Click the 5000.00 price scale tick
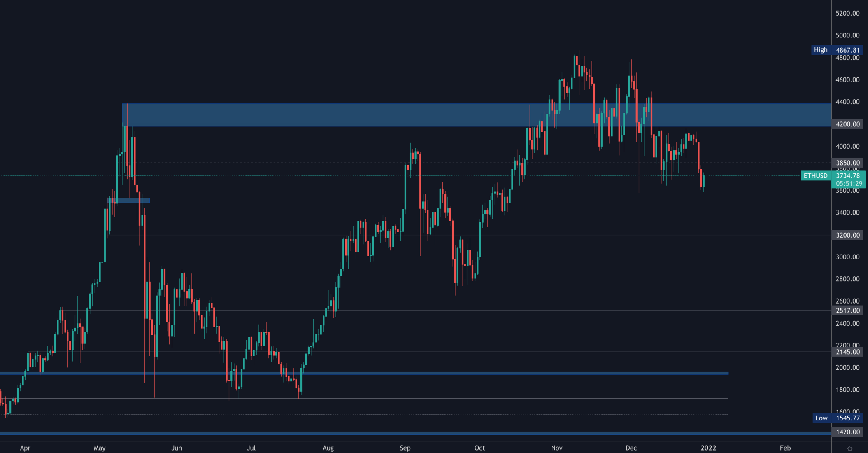This screenshot has width=868, height=453. (x=847, y=35)
